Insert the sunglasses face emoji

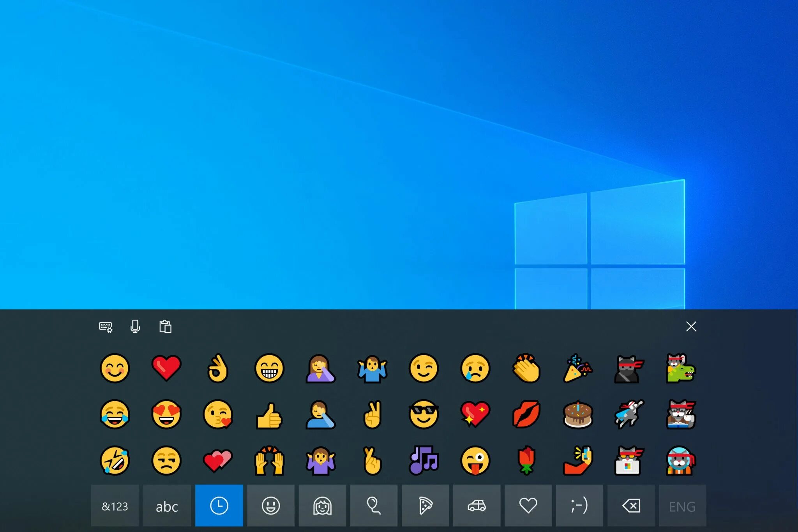tap(424, 414)
